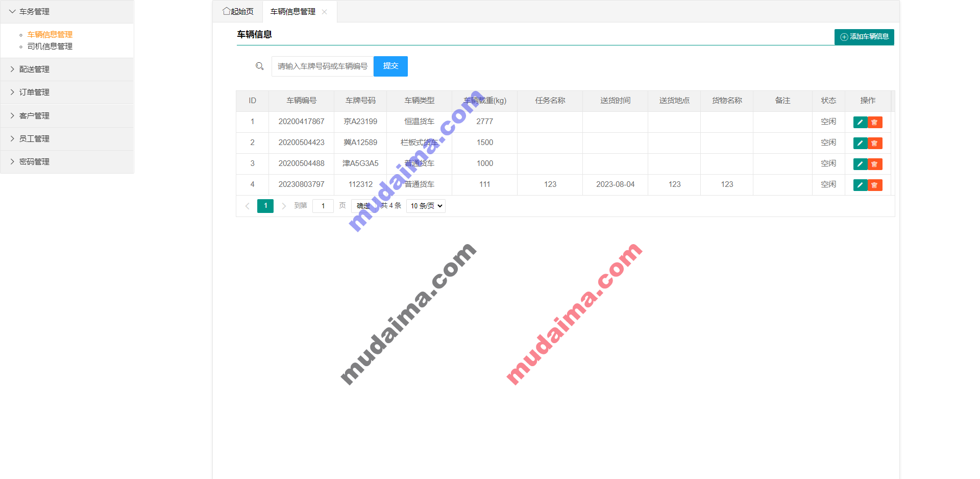Click 空闲 status in row 1
This screenshot has width=980, height=479.
click(x=828, y=122)
